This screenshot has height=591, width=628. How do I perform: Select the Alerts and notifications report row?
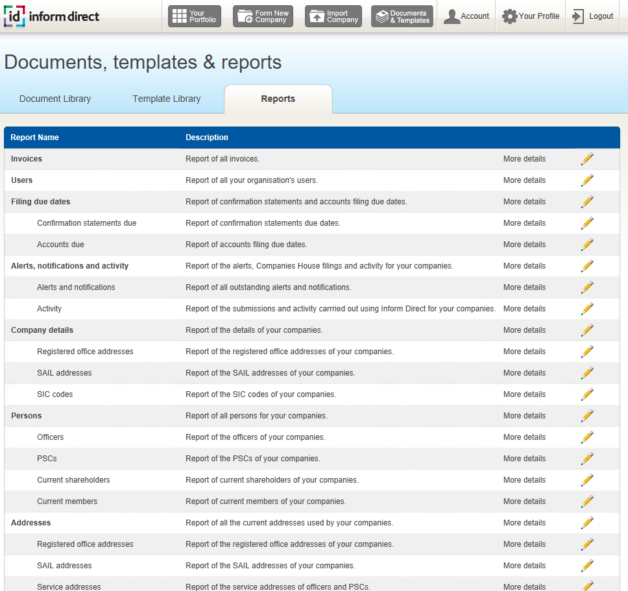(76, 287)
